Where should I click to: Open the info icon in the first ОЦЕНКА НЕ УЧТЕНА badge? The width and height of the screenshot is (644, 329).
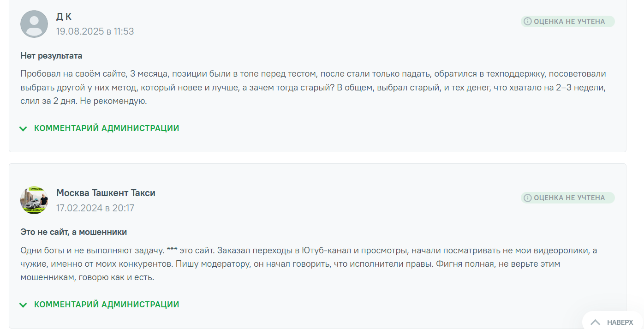click(x=527, y=21)
